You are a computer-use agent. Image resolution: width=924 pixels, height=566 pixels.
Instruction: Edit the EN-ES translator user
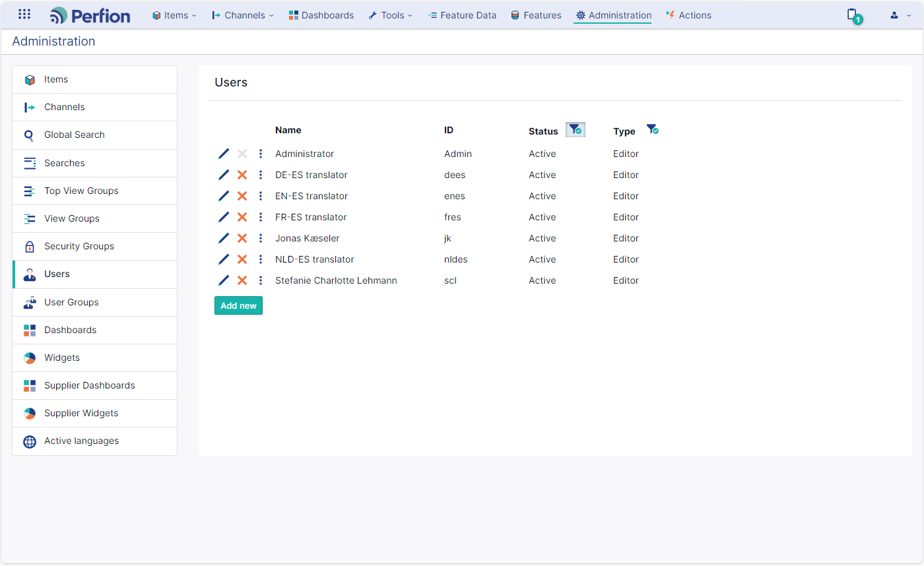[224, 196]
